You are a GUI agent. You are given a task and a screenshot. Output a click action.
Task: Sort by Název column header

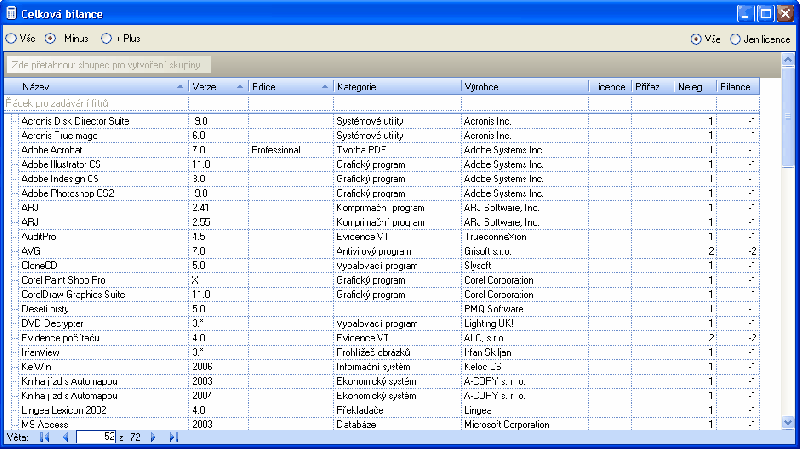point(96,87)
